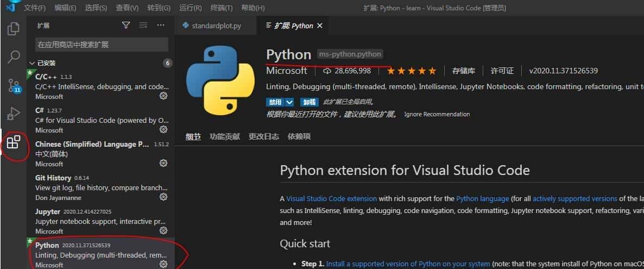The image size is (644, 269).
Task: Click the large Python logo image
Action: [220, 80]
